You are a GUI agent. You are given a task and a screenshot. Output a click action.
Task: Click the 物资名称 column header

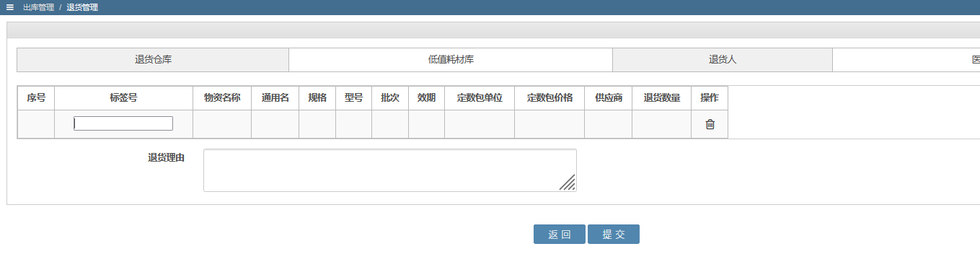[222, 98]
